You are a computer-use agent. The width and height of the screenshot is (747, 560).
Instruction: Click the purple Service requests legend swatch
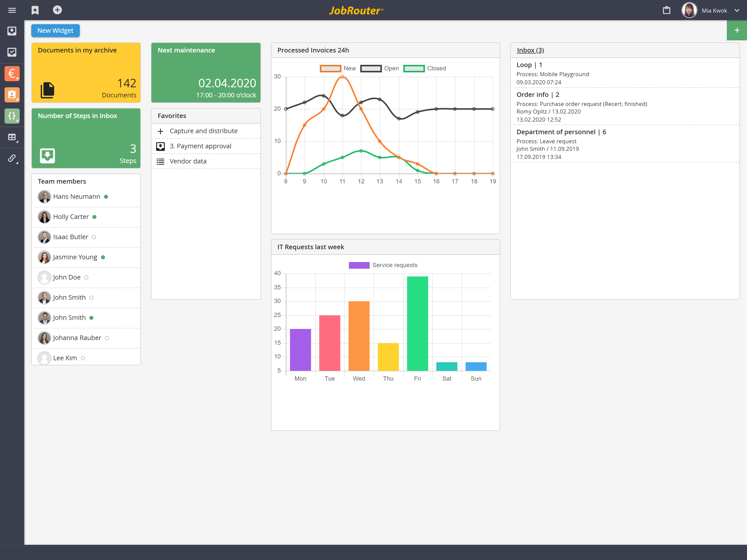point(359,265)
